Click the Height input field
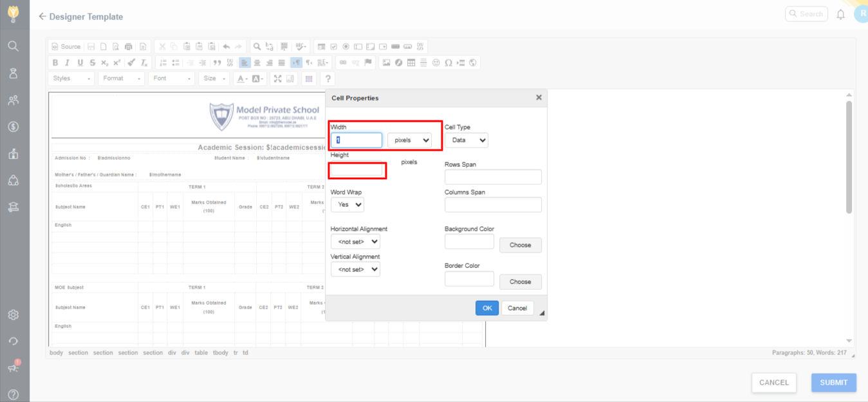 pos(357,170)
